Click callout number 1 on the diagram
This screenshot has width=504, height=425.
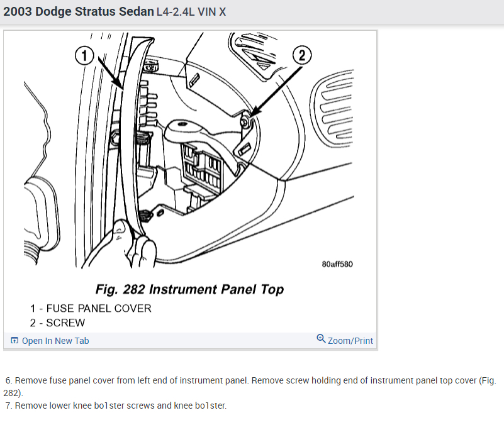tap(84, 56)
